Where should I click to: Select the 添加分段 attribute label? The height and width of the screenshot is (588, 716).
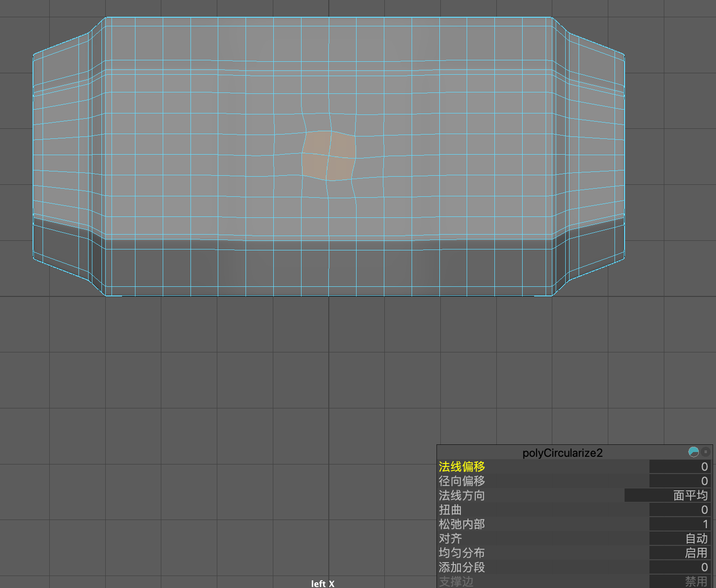point(462,567)
